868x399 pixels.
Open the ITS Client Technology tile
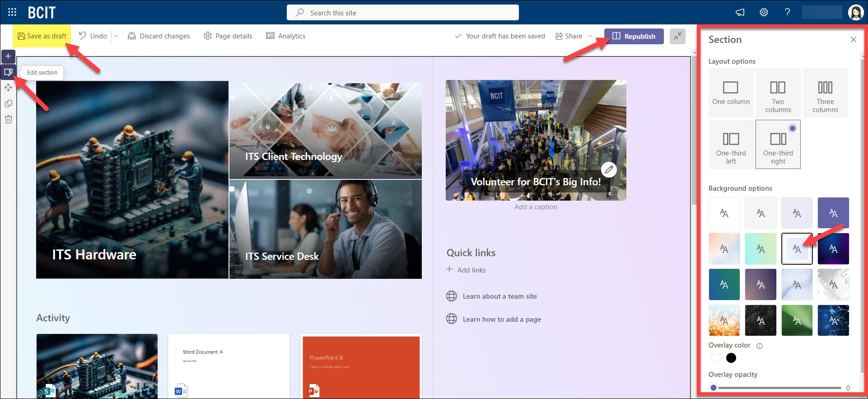[326, 130]
